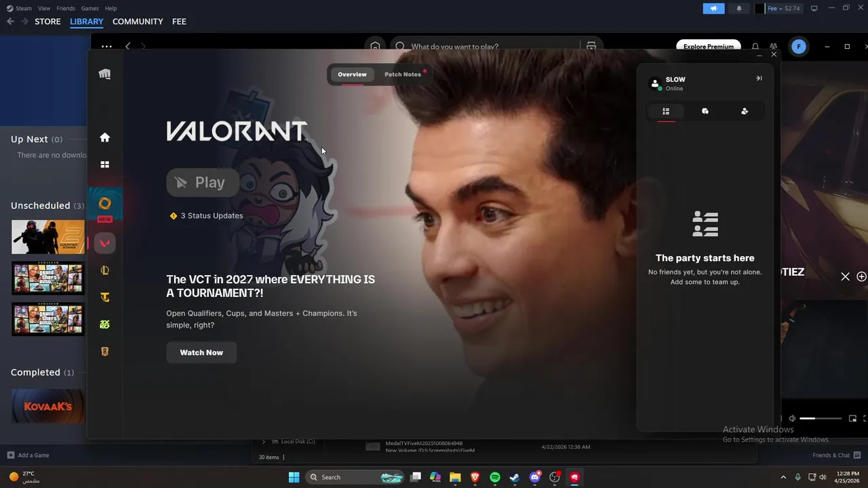Switch to the Overview tab
868x488 pixels.
(x=352, y=75)
